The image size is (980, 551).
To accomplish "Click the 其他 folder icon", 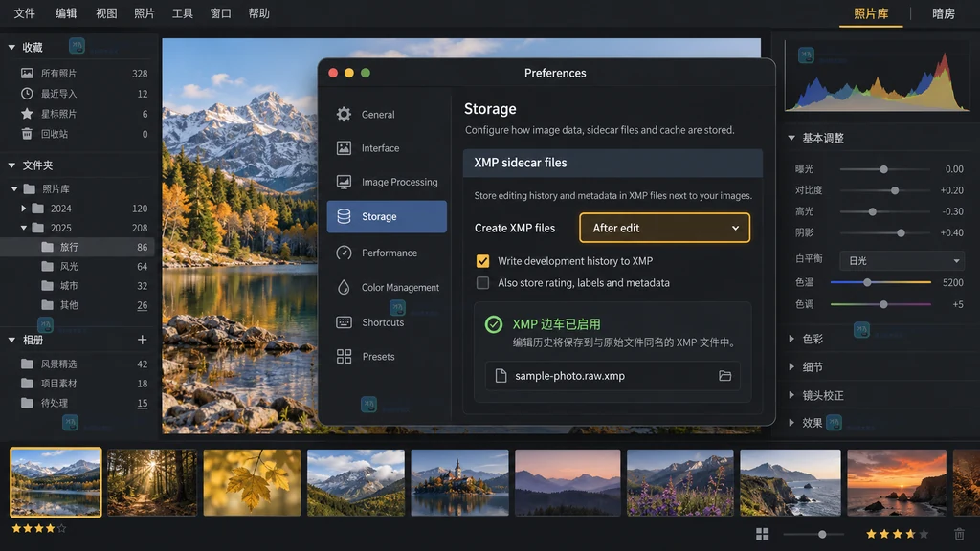I will tap(47, 305).
